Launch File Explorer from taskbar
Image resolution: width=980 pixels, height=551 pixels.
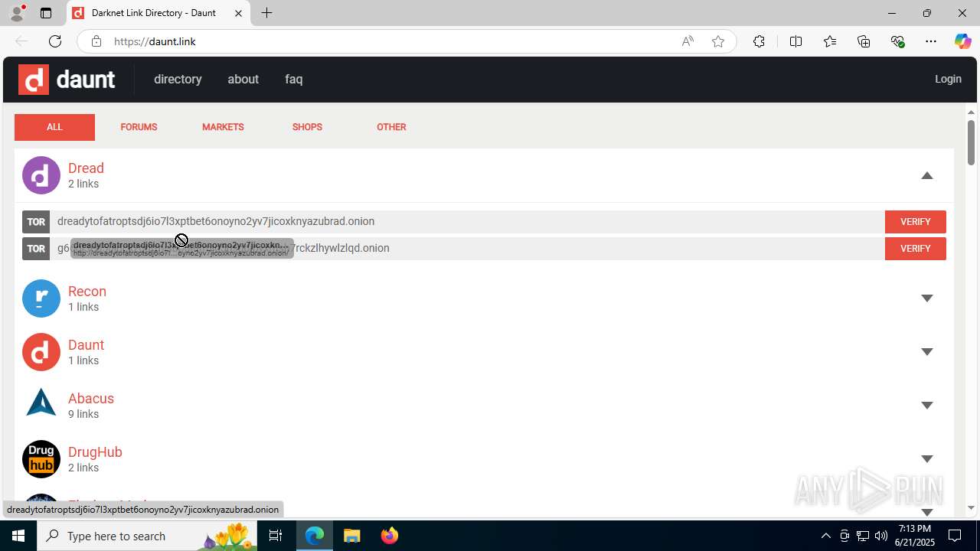pyautogui.click(x=351, y=536)
